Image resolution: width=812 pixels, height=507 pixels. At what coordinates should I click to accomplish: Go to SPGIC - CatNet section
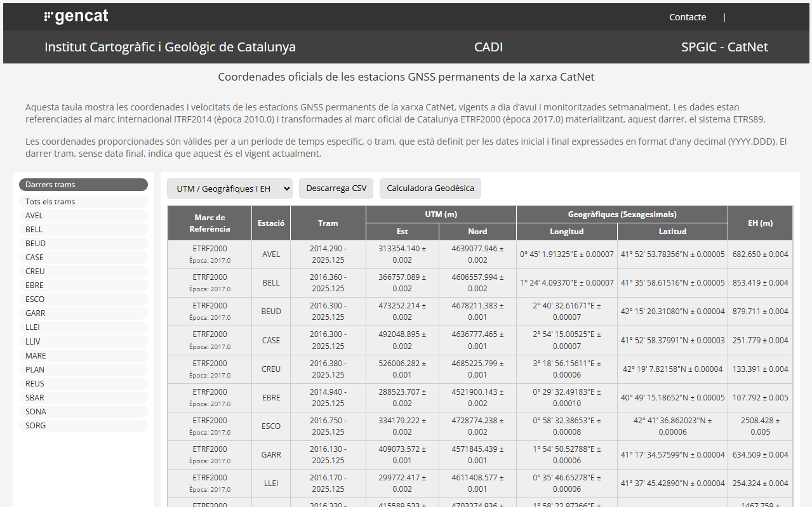click(724, 47)
